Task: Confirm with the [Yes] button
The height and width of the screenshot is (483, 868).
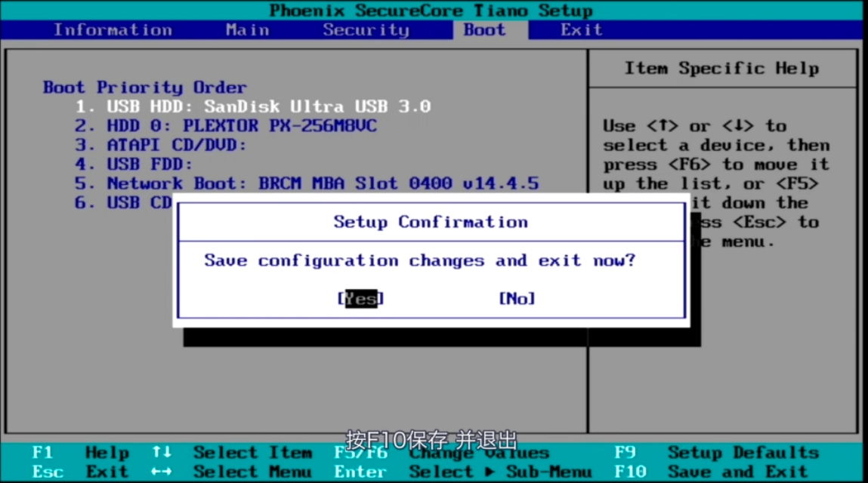Action: click(361, 299)
